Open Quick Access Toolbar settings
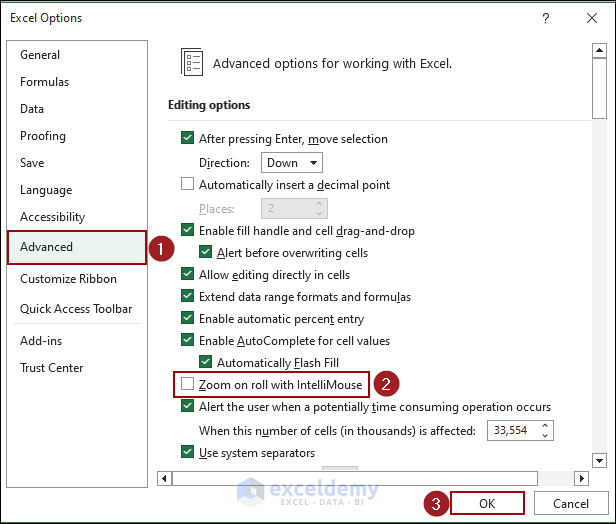The height and width of the screenshot is (524, 616). pyautogui.click(x=76, y=309)
